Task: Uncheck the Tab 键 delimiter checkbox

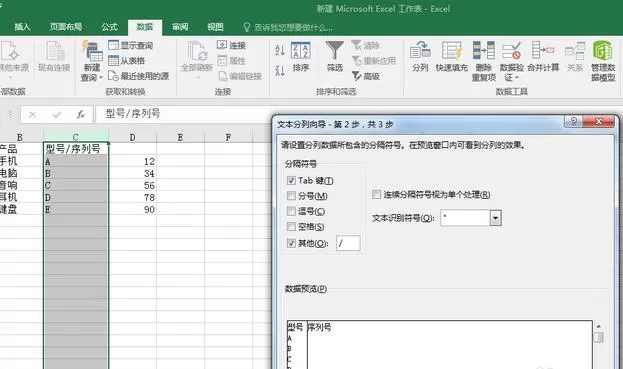Action: [x=291, y=180]
